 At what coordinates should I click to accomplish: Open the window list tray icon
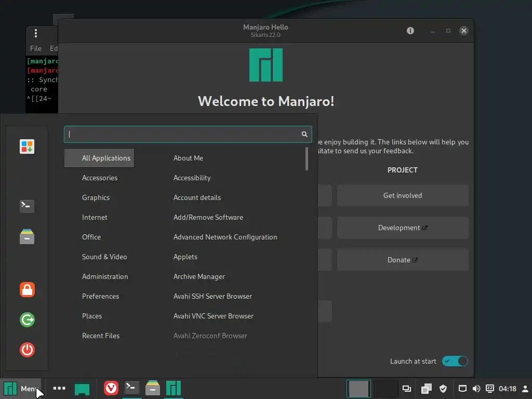[x=406, y=389]
